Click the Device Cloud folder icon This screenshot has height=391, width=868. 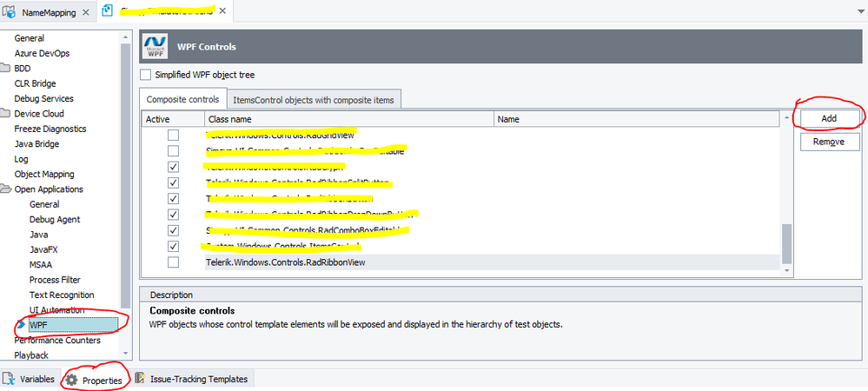6,114
